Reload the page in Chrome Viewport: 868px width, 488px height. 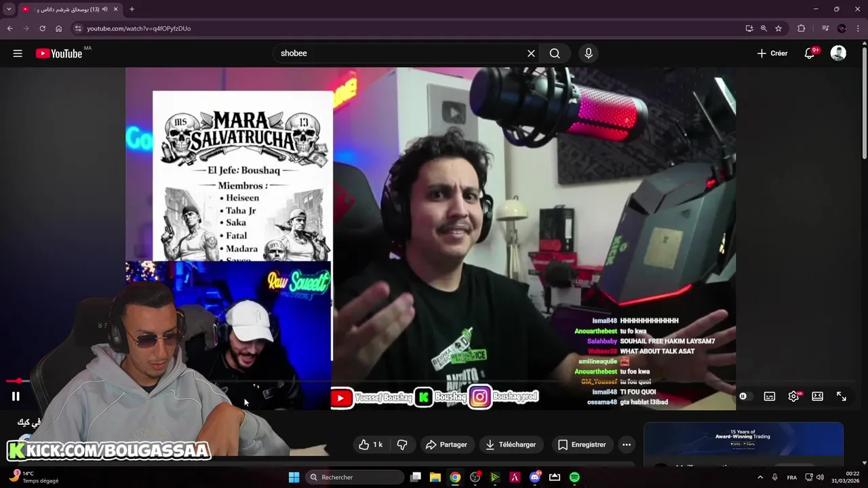point(42,28)
